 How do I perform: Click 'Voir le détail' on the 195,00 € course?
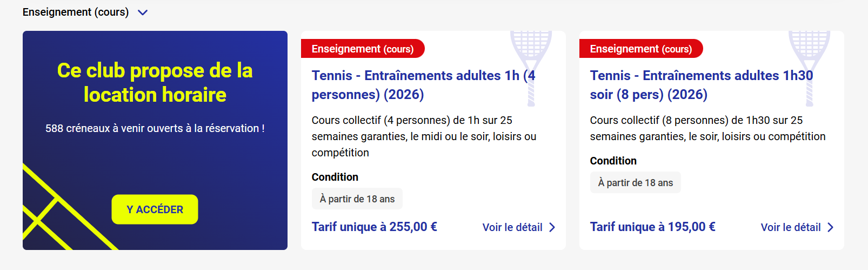tap(790, 227)
